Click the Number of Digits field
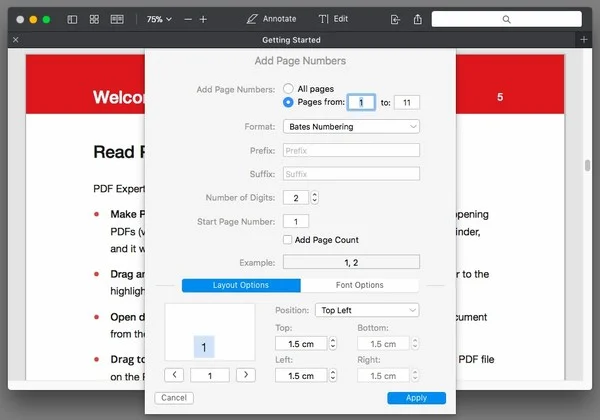 [295, 198]
